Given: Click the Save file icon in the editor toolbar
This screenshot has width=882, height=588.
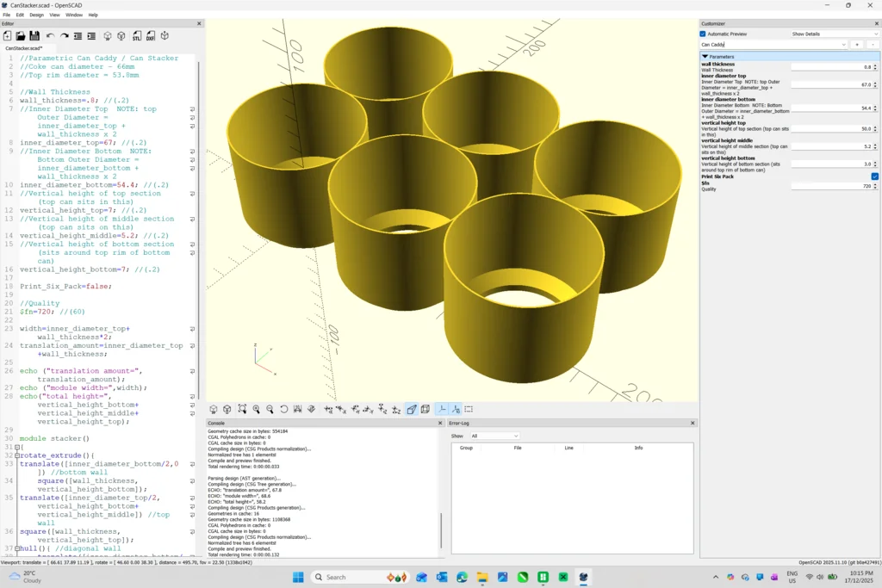Looking at the screenshot, I should coord(34,36).
